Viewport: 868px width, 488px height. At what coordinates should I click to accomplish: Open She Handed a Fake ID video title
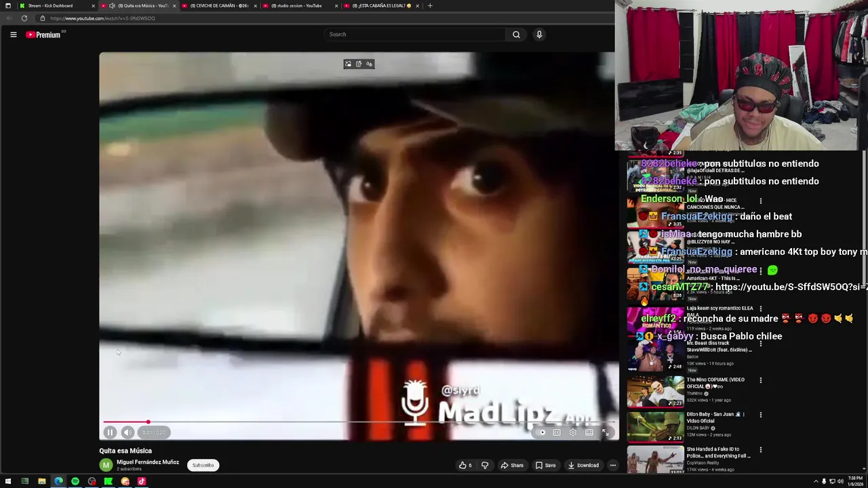click(718, 452)
